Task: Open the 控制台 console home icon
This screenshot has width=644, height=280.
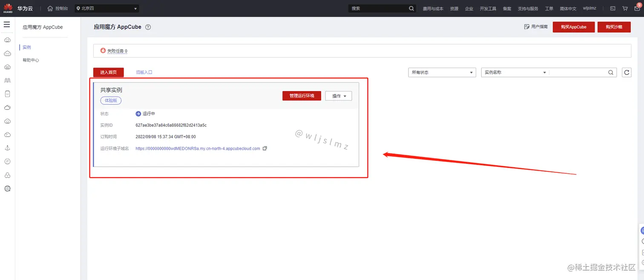Action: point(50,9)
